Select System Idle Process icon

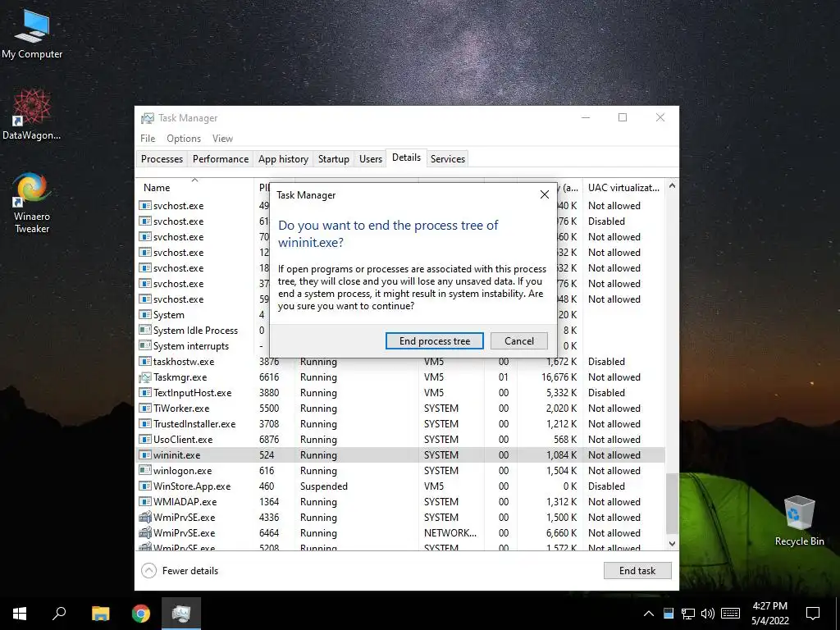pos(144,331)
